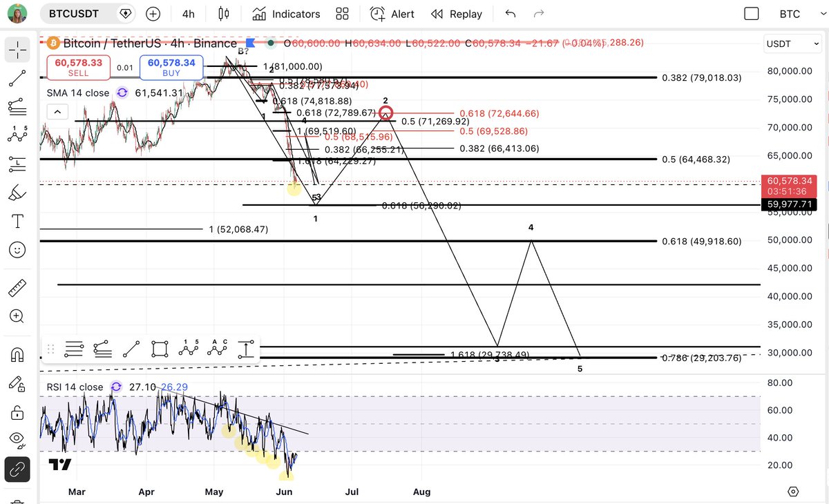Viewport: 829px width, 504px height.
Task: Click the SMA 14 source update icon
Action: 122,93
